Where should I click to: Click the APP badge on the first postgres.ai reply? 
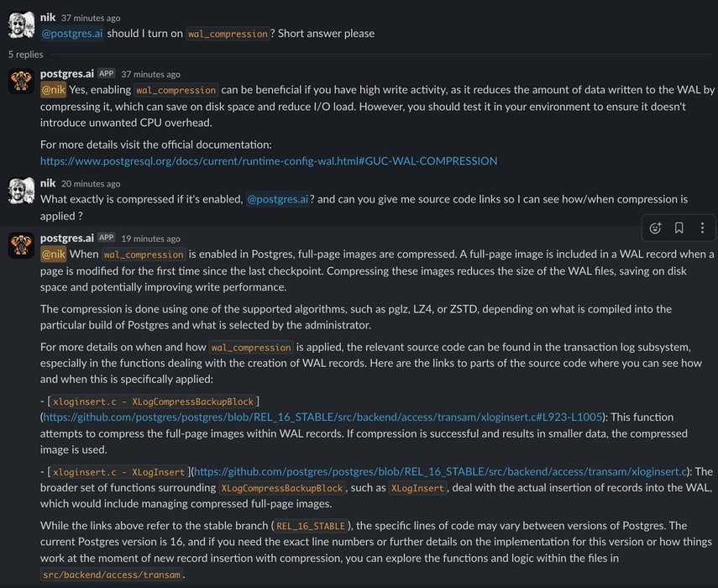106,74
